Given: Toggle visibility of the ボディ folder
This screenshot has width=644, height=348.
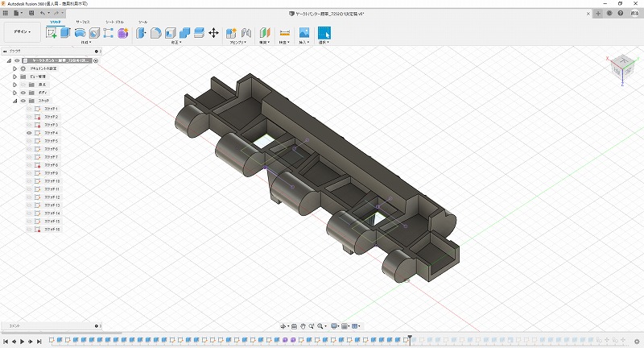Looking at the screenshot, I should click(23, 93).
